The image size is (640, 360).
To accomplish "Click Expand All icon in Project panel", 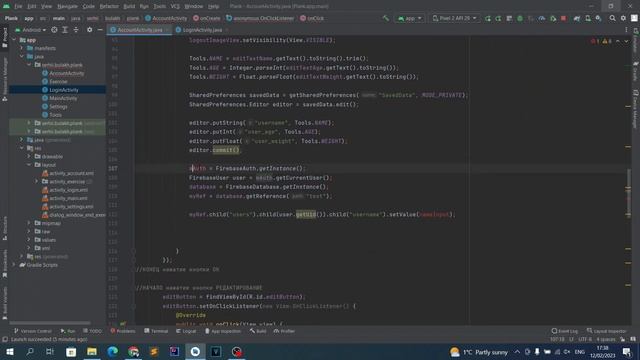I will coord(65,30).
